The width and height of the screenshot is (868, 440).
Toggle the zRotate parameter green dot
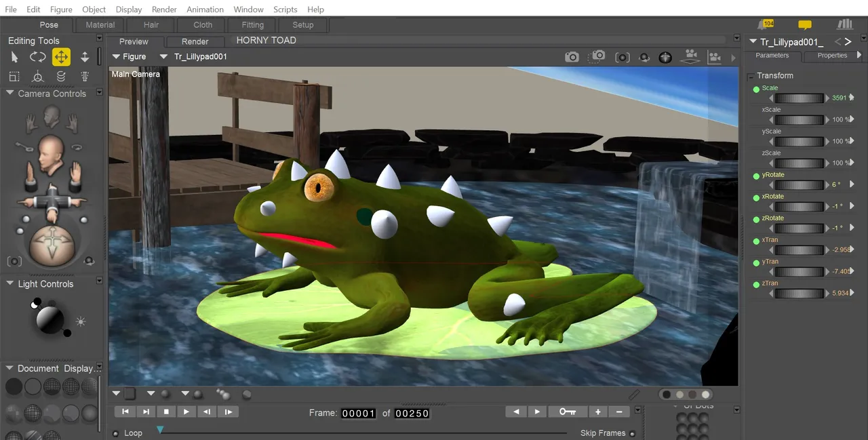click(756, 219)
